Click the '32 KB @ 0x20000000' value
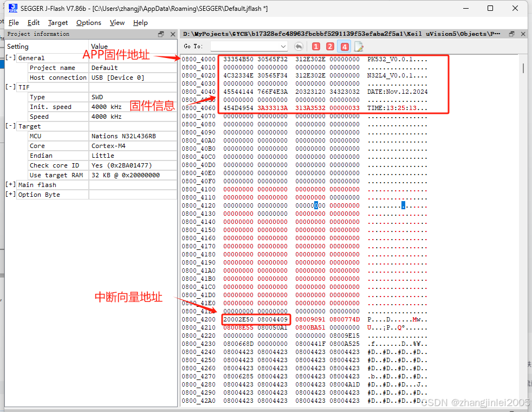Screen dimensions: 532x412 point(126,175)
